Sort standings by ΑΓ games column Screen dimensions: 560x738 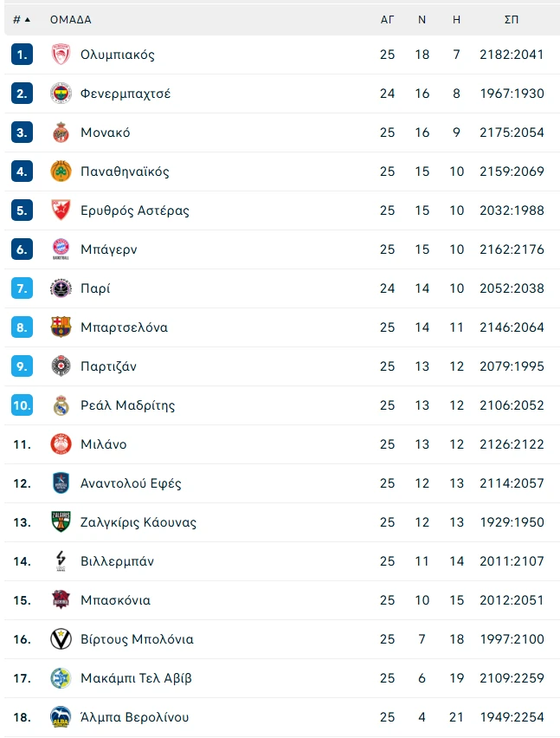[x=387, y=19]
